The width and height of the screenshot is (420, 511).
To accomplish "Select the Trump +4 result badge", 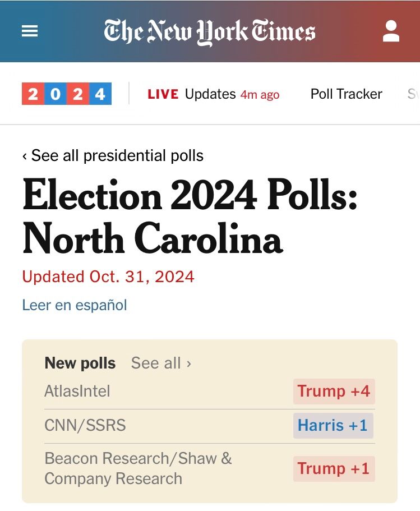I will pos(334,392).
